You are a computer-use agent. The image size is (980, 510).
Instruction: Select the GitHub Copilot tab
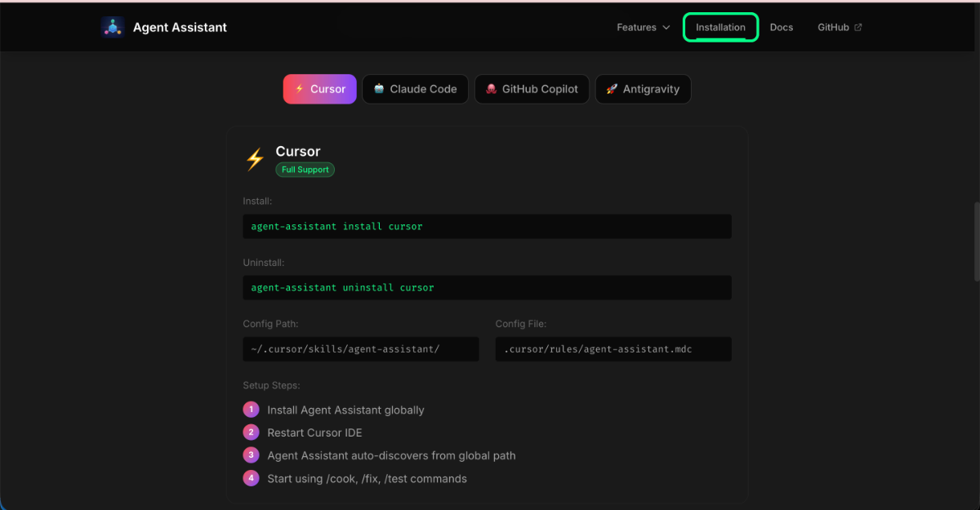[x=532, y=89]
